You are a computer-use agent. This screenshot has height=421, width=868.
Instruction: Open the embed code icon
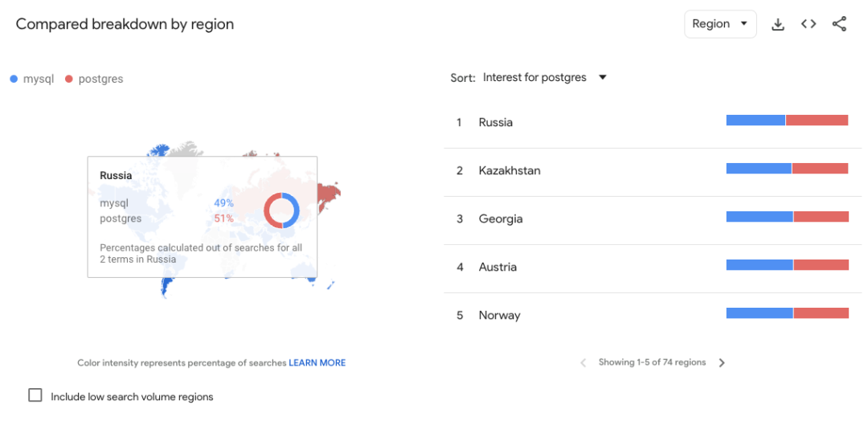[809, 24]
